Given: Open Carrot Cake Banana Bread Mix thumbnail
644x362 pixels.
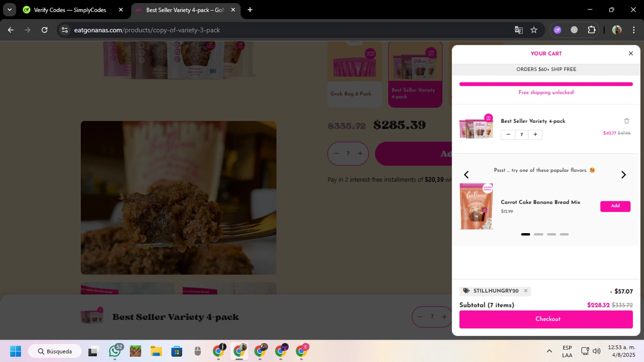Looking at the screenshot, I should pos(476,207).
